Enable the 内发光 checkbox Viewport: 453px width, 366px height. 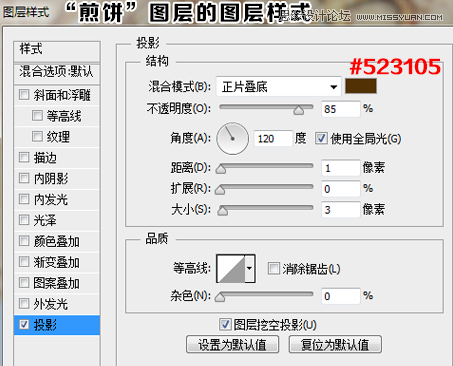click(x=24, y=199)
